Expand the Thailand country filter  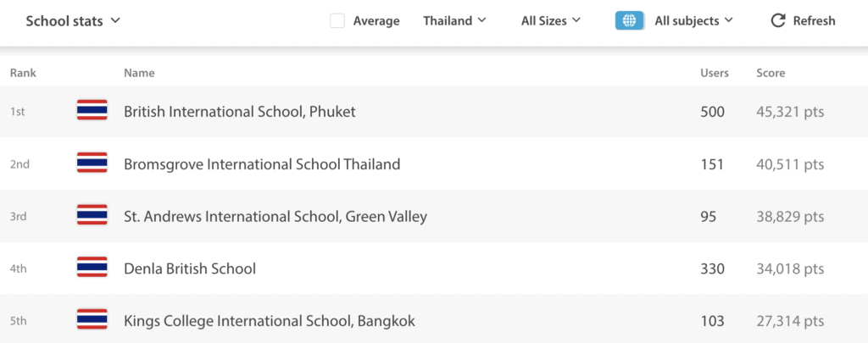(454, 21)
